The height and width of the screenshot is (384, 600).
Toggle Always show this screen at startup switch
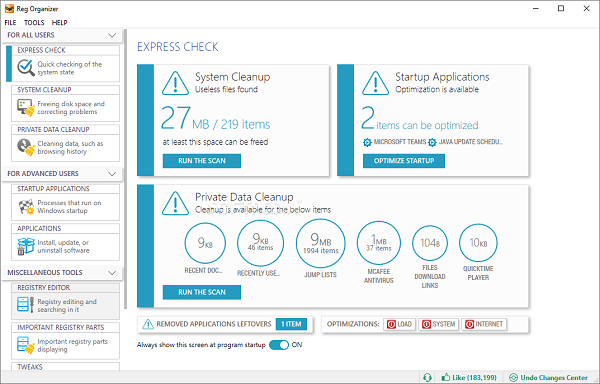(x=279, y=345)
